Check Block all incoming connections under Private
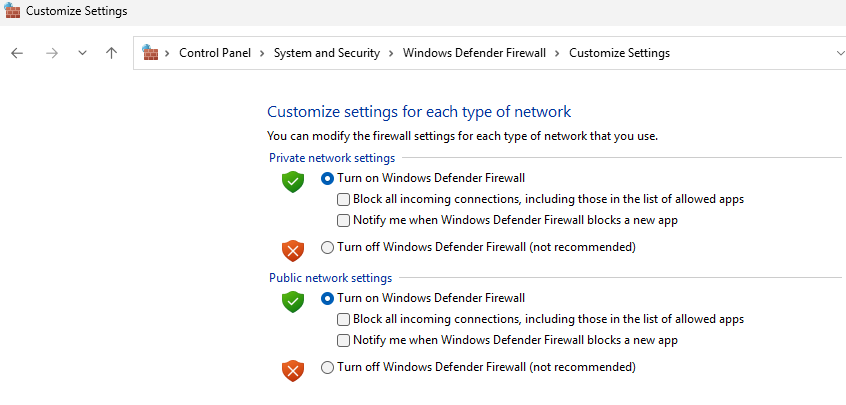846x405 pixels. (343, 200)
